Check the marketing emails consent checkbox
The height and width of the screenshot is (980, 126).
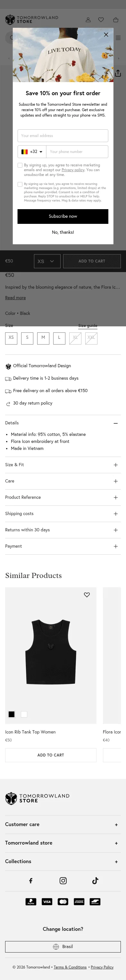[x=20, y=165]
